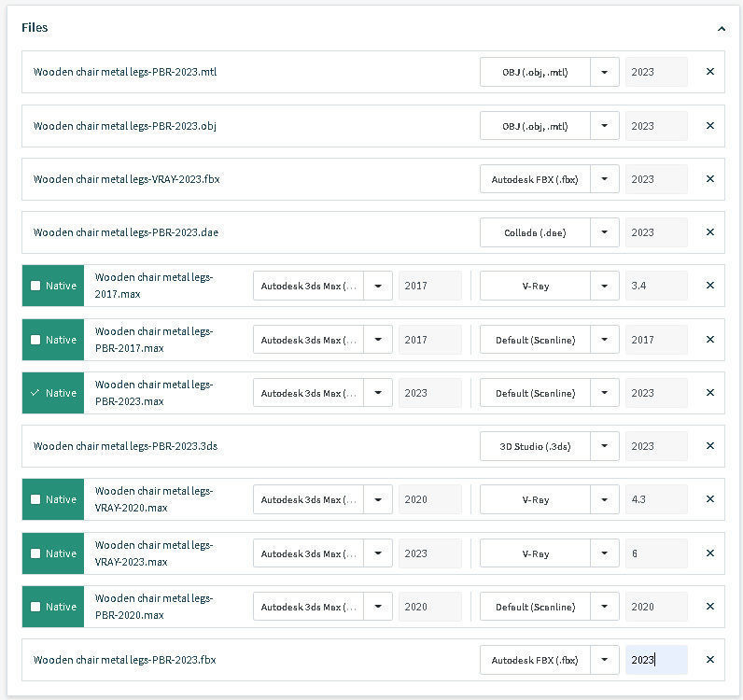This screenshot has width=743, height=700.
Task: Mark VRAY-2023.max as Native
Action: [35, 553]
